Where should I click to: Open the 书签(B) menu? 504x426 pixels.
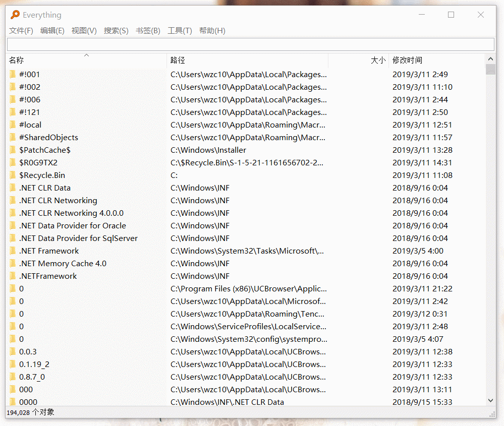pyautogui.click(x=148, y=31)
